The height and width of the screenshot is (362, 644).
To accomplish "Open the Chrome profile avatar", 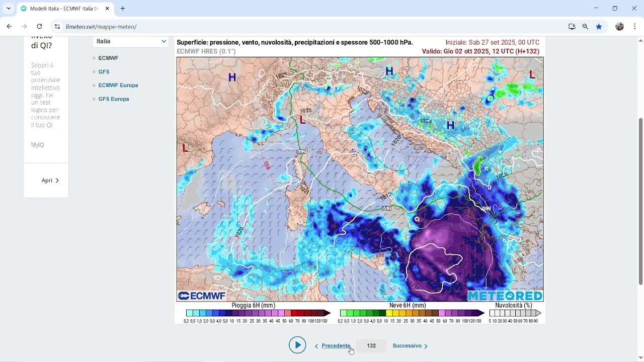I will click(x=620, y=27).
